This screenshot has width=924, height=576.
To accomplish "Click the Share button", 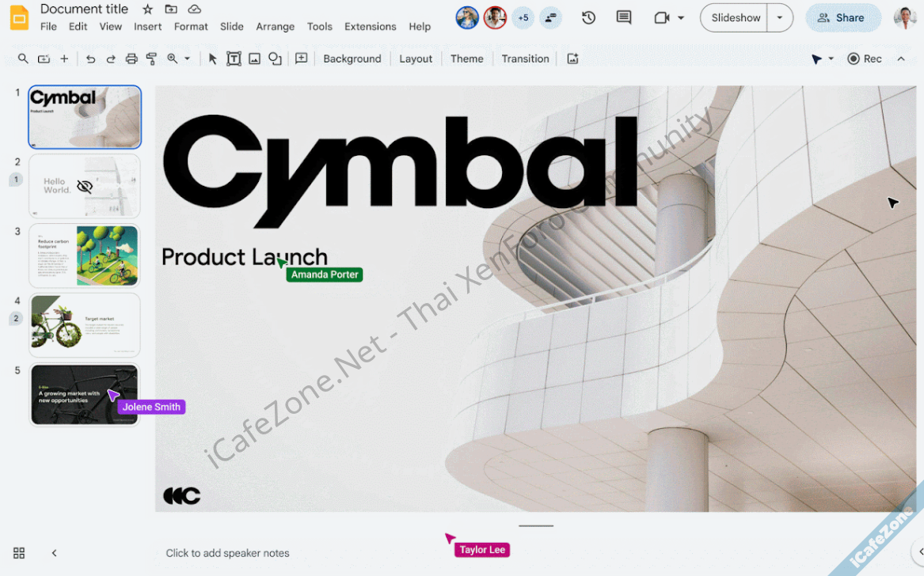I will point(842,17).
